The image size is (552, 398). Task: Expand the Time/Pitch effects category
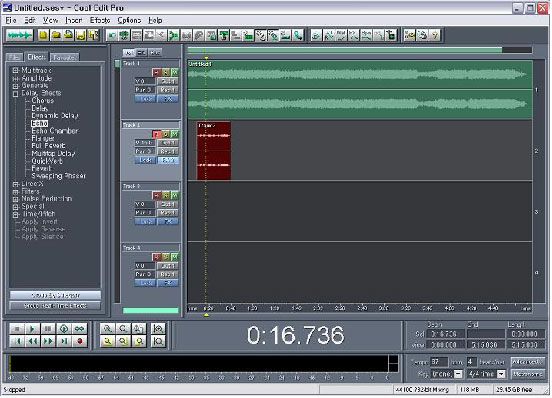tap(15, 215)
